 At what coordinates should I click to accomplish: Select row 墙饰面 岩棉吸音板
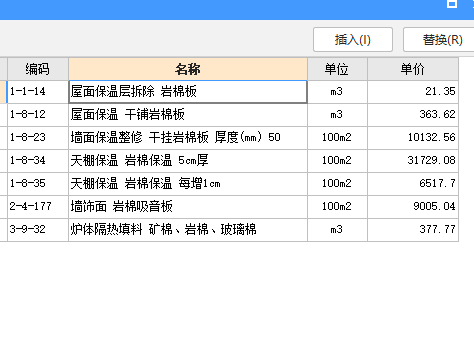tap(188, 207)
